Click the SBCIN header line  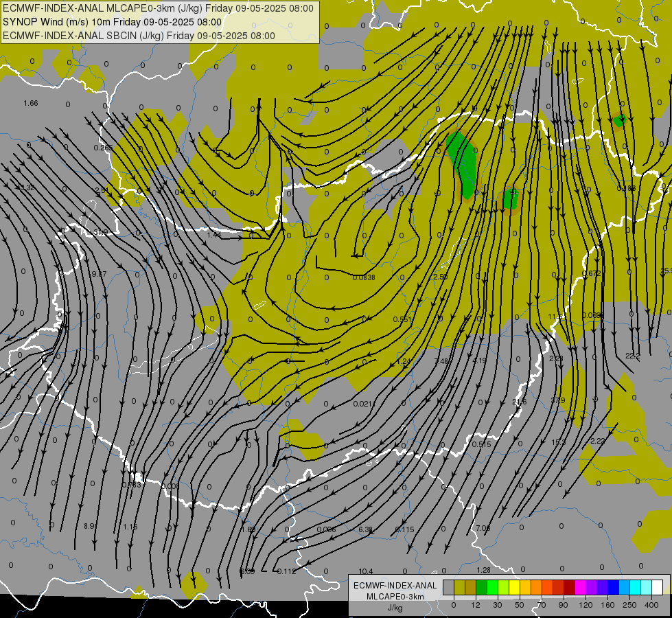(139, 36)
